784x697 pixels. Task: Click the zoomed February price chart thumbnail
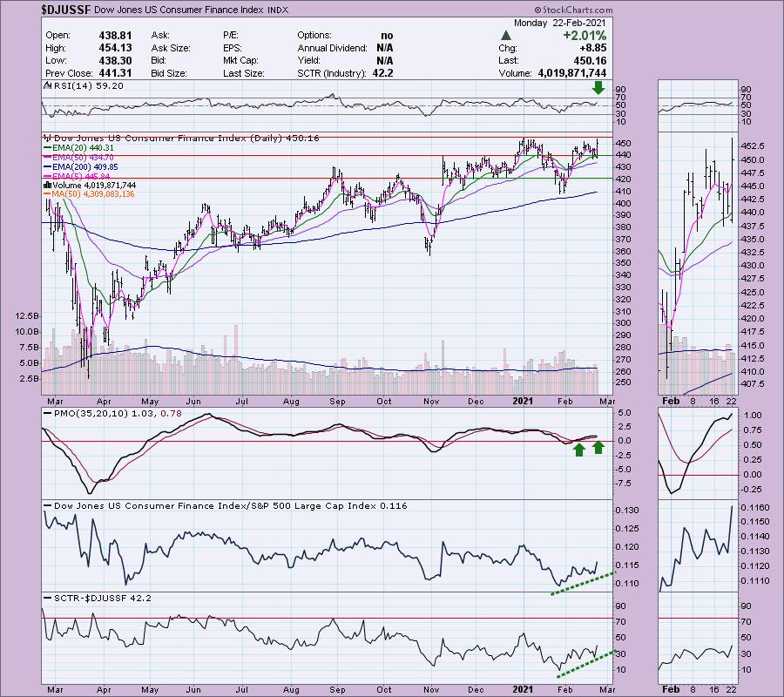[x=698, y=264]
